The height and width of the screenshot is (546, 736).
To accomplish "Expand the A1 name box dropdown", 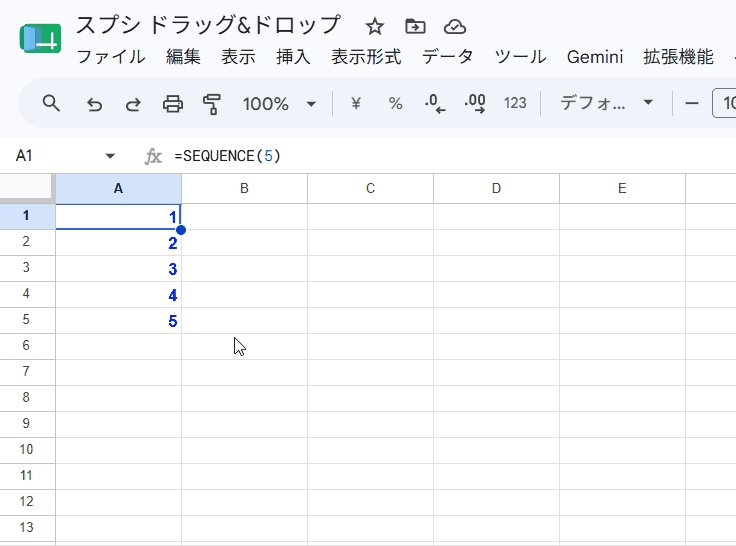I will coord(110,156).
